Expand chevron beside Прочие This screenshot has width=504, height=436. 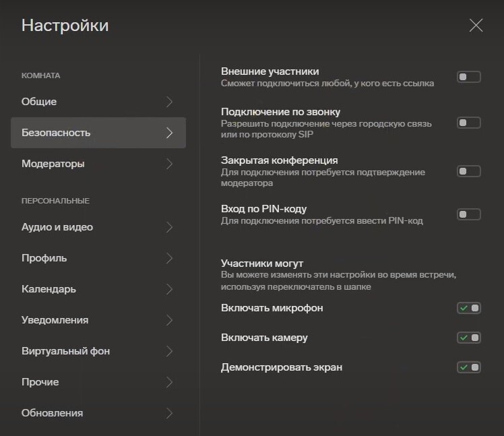tap(169, 382)
